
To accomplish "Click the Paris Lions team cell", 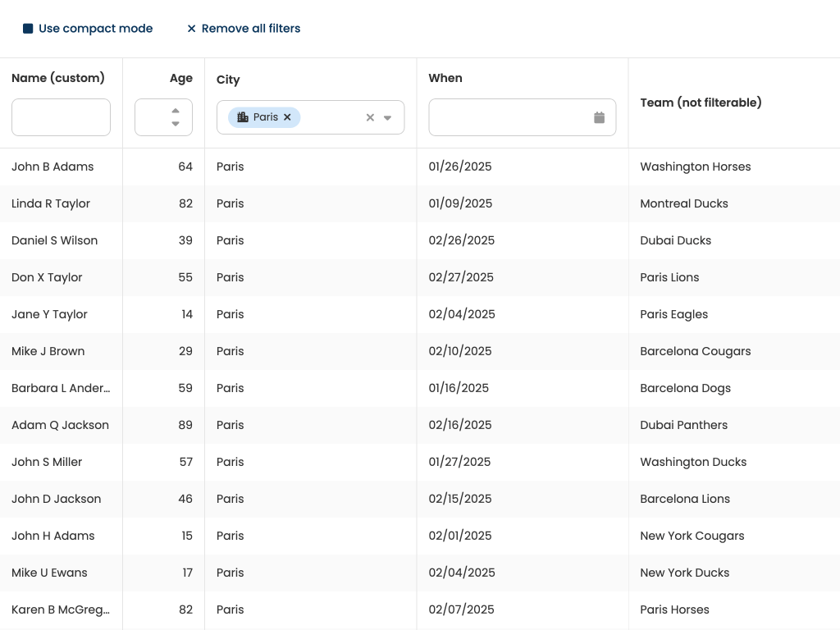I will [669, 277].
